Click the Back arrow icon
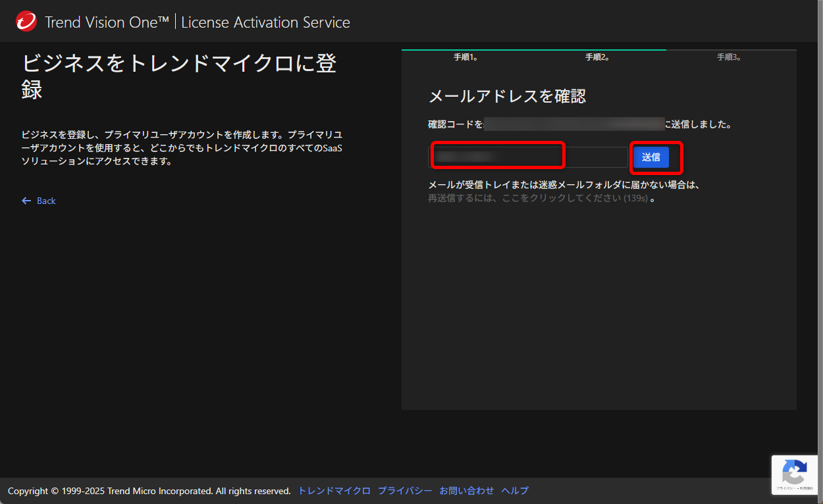 26,201
